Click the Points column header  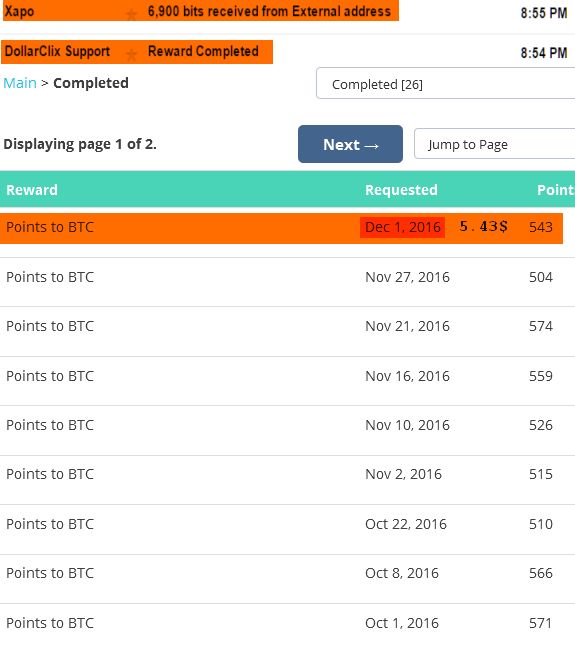click(556, 190)
